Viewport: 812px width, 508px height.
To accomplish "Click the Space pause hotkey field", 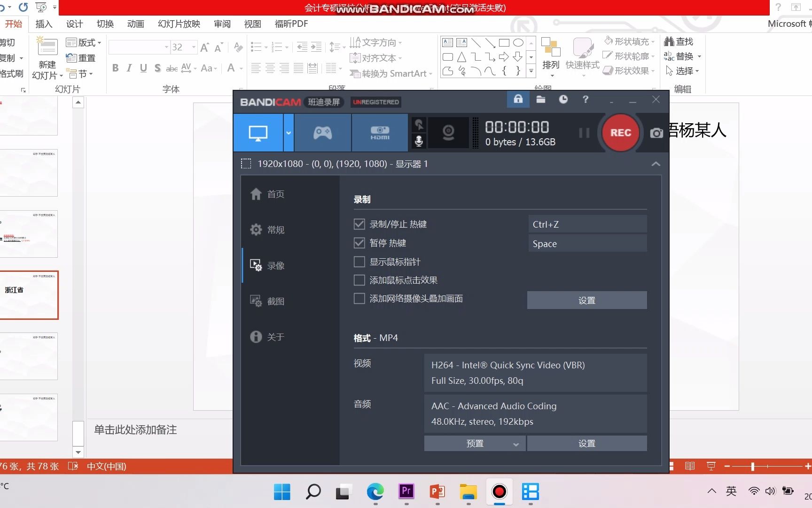I will 587,244.
